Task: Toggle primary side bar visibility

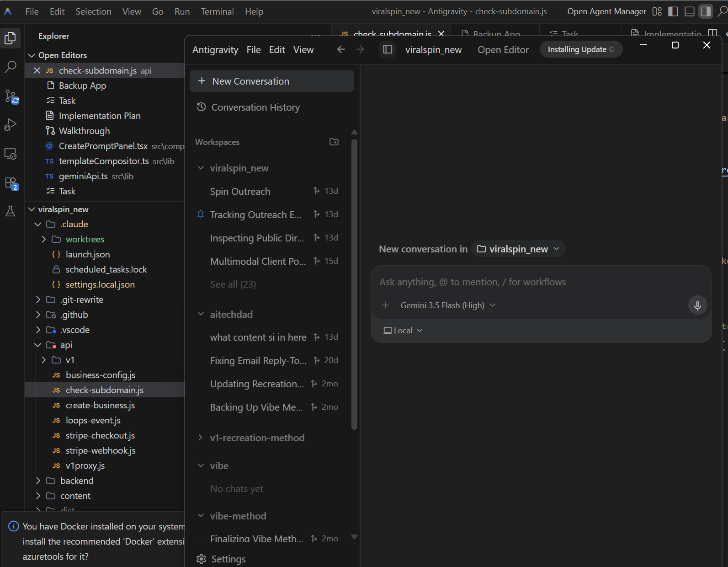Action: pyautogui.click(x=673, y=11)
